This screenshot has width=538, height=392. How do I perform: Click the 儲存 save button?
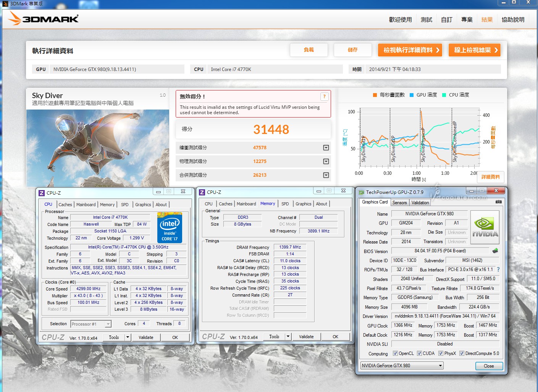352,50
